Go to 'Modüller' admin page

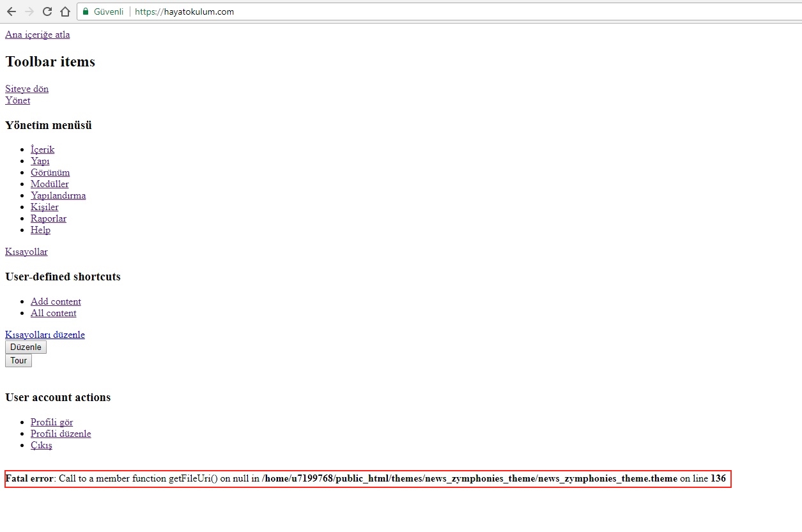50,184
